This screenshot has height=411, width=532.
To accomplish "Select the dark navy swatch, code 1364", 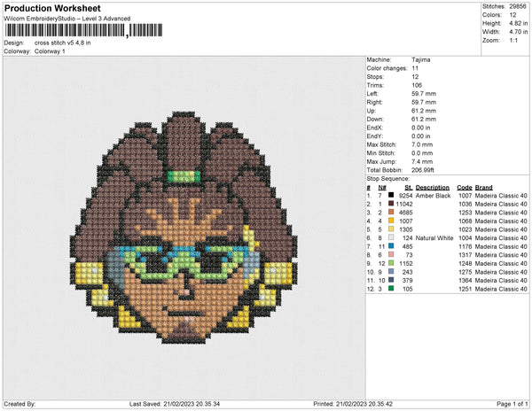I will (x=391, y=280).
